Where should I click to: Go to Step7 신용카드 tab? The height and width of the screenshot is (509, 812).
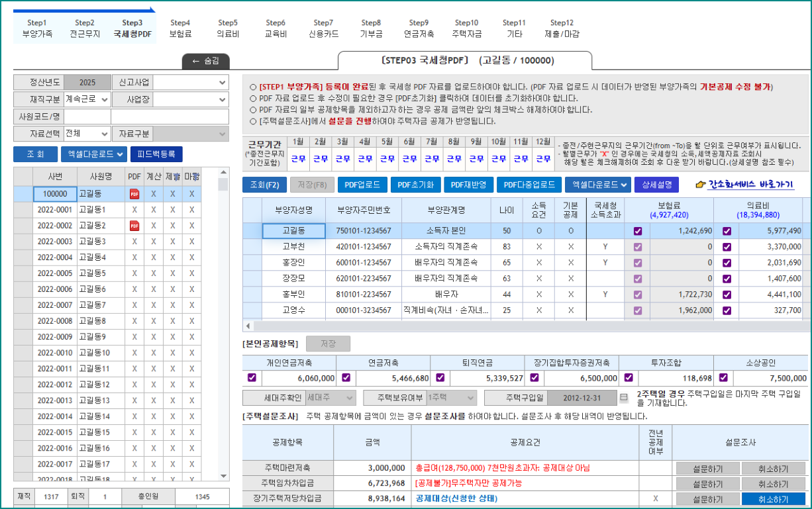click(323, 28)
